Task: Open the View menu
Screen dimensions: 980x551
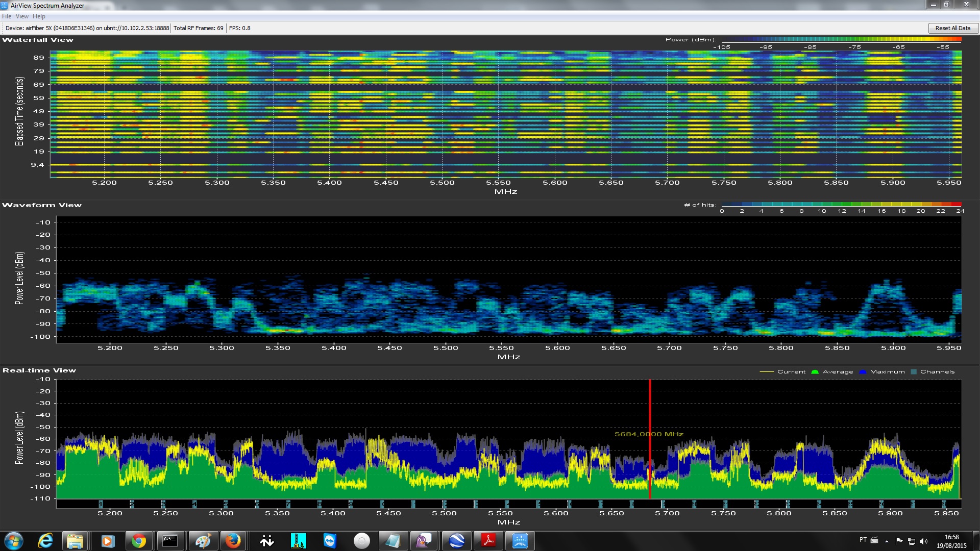Action: [22, 16]
